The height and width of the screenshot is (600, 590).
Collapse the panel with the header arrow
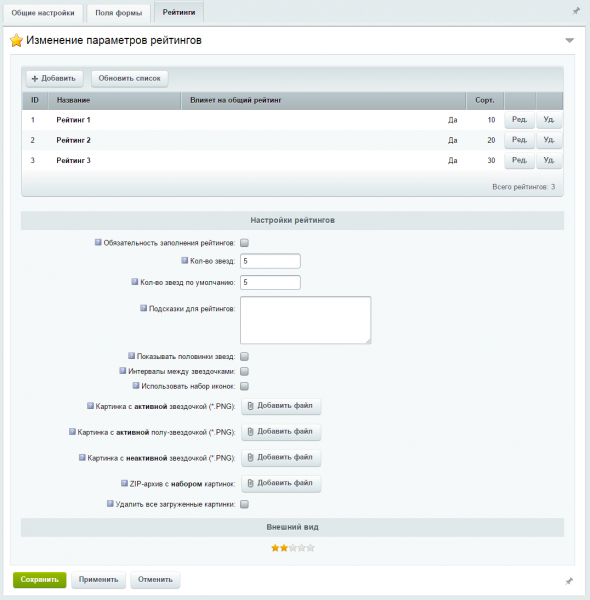[570, 40]
